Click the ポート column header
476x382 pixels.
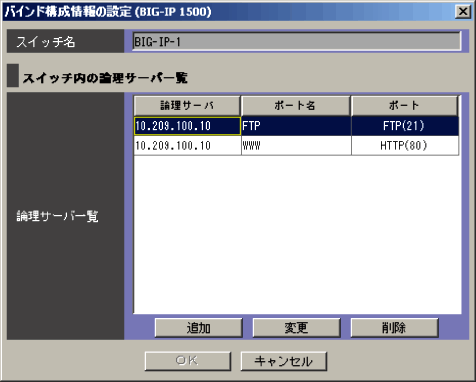(x=404, y=106)
